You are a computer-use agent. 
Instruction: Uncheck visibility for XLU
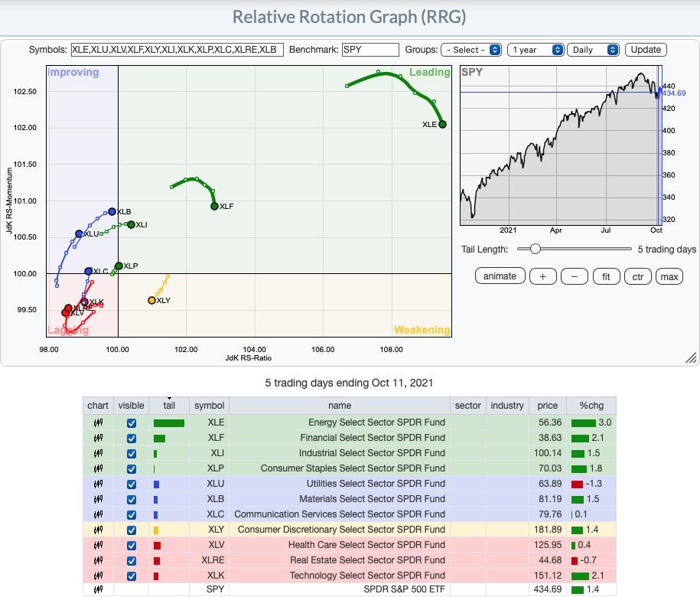(x=132, y=484)
